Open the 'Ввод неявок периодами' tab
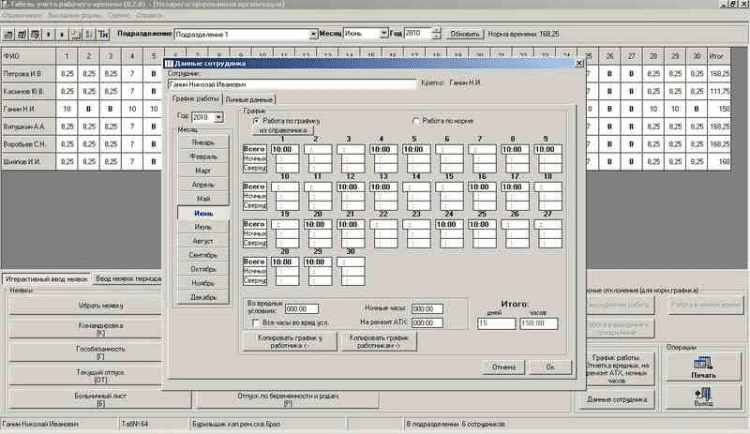Viewport: 750px width, 434px height. (127, 277)
